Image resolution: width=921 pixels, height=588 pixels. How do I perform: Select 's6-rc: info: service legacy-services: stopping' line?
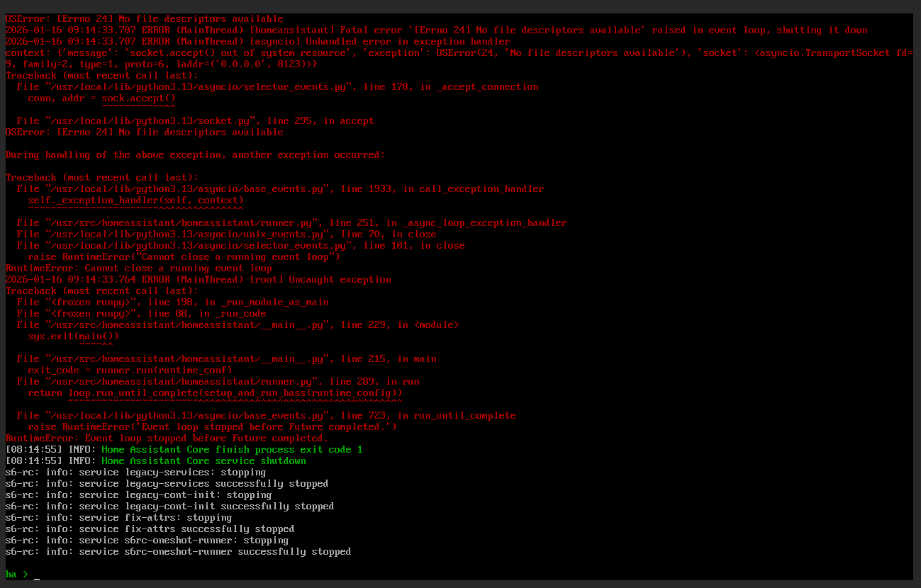tap(135, 473)
